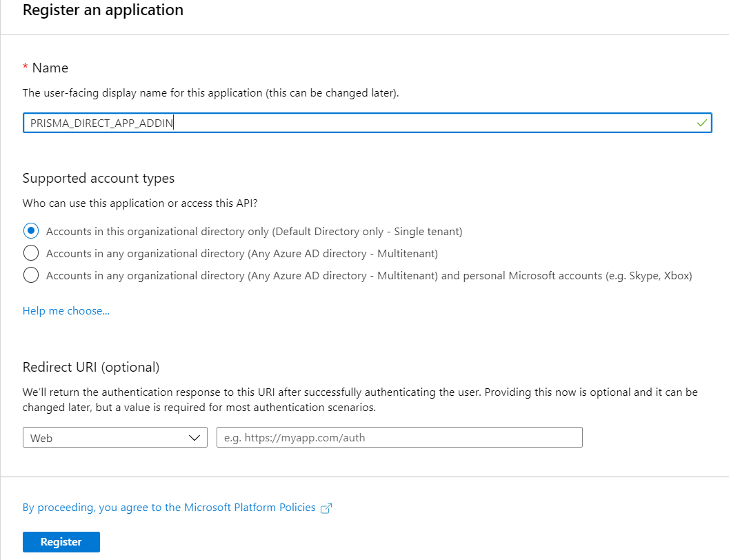Expand the Redirect URI type chevron arrow
The height and width of the screenshot is (560, 729).
point(194,438)
